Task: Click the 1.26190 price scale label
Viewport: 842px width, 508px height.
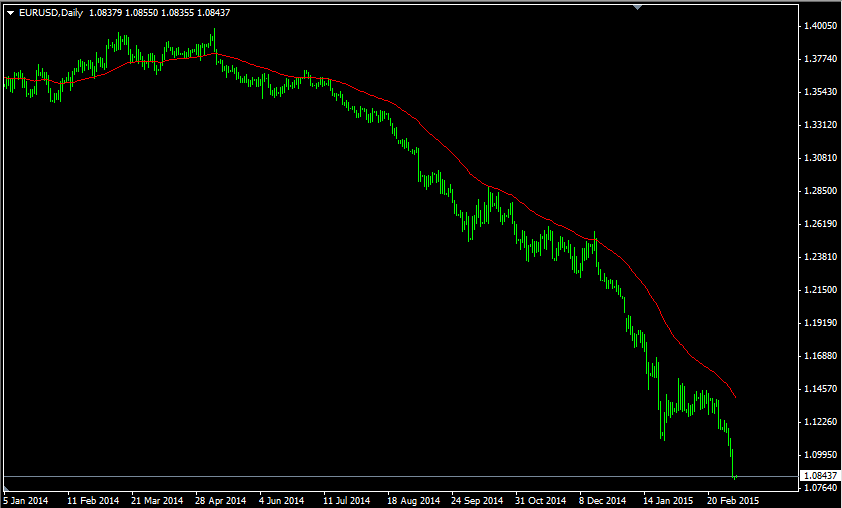Action: 820,223
